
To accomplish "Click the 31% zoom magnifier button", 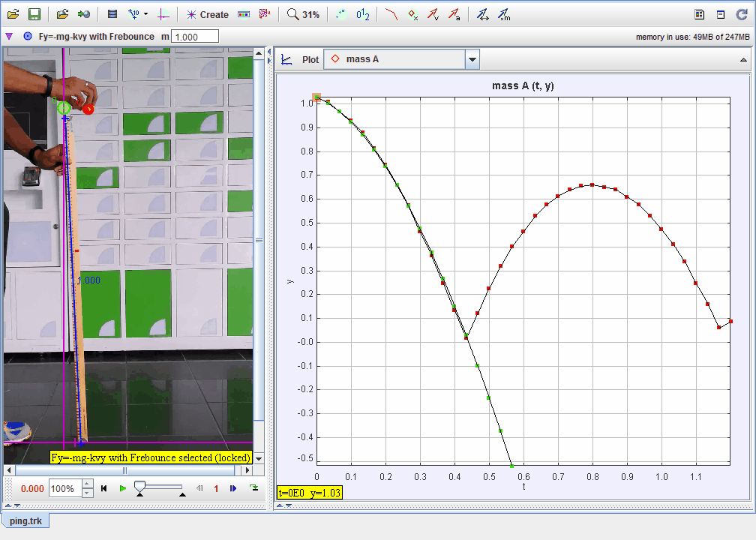I will (x=303, y=14).
